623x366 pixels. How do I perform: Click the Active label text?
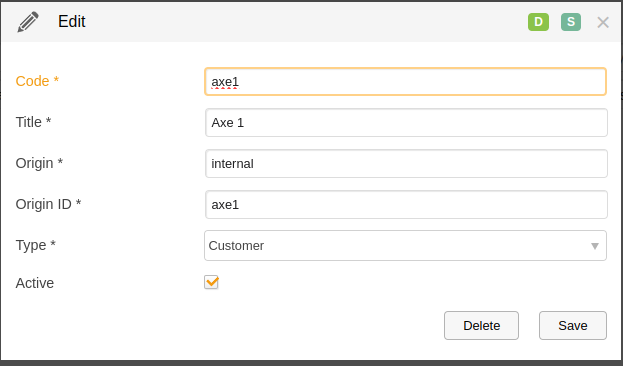coord(35,283)
